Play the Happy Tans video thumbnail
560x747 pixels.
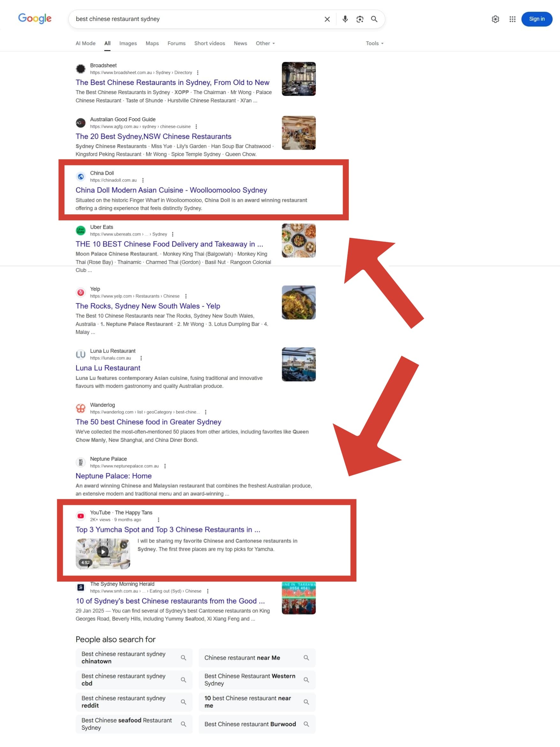(103, 554)
